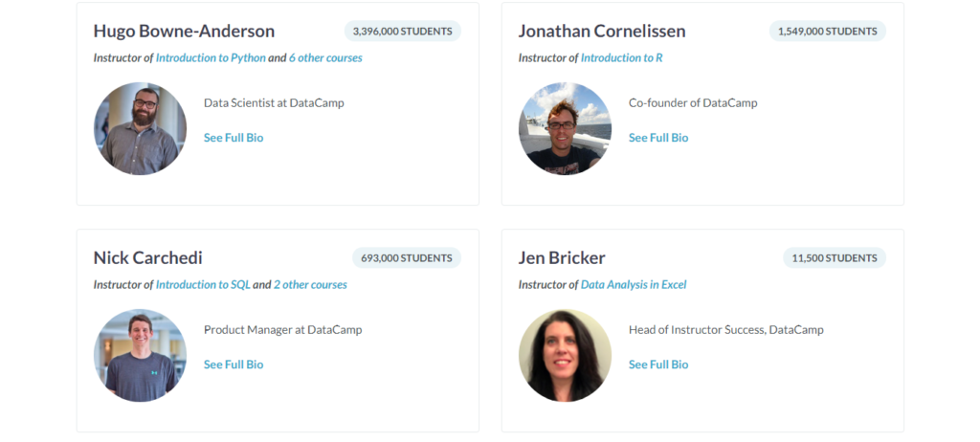The width and height of the screenshot is (980, 442).
Task: Open the Introduction to R course
Action: (x=621, y=57)
